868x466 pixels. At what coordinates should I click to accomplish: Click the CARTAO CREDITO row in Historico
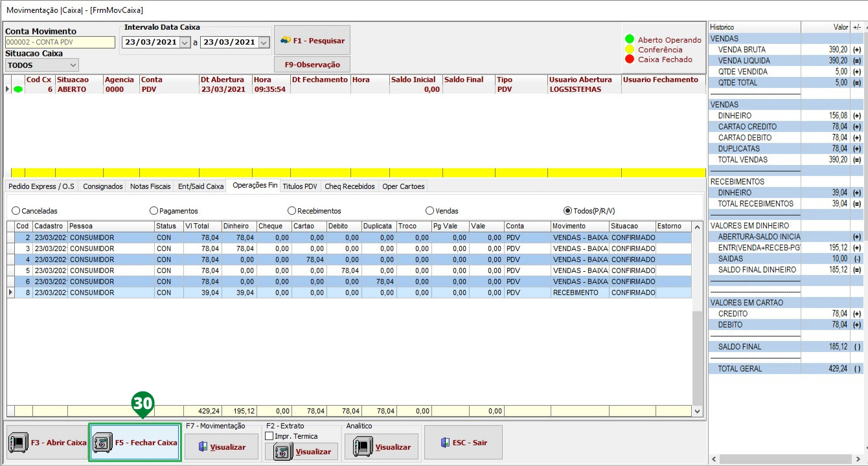point(786,126)
